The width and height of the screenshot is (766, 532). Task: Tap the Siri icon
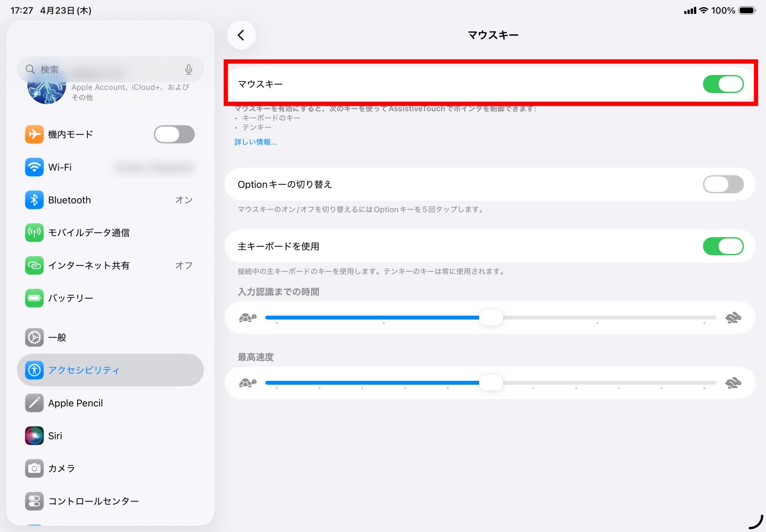pos(34,435)
